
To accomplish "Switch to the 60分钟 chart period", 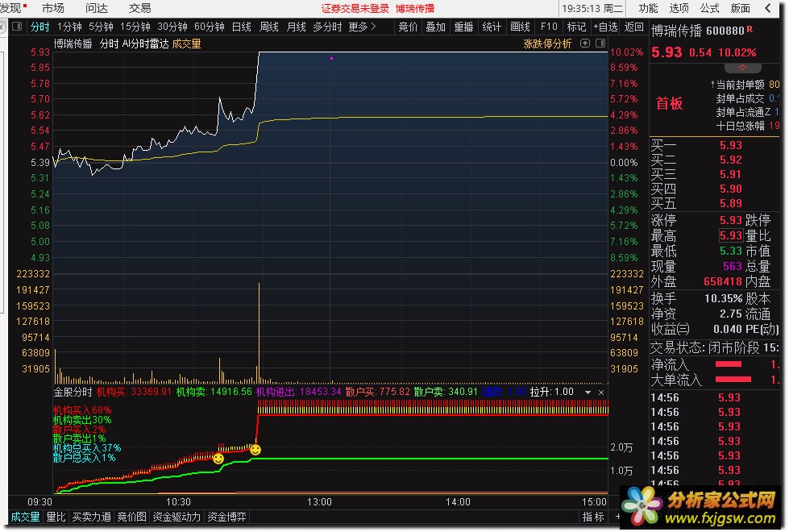I will point(210,27).
